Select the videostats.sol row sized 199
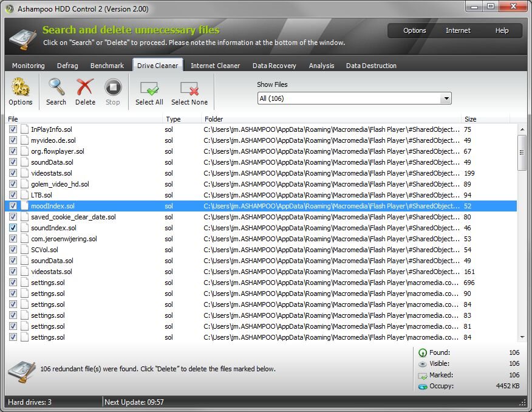Screen dimensions: 532x412 [x=261, y=173]
